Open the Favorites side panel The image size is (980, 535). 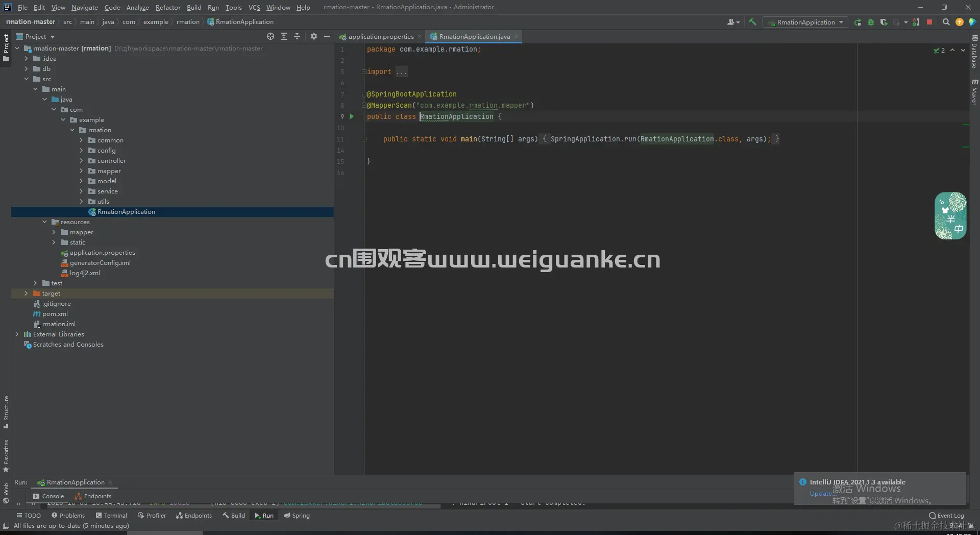pos(6,456)
